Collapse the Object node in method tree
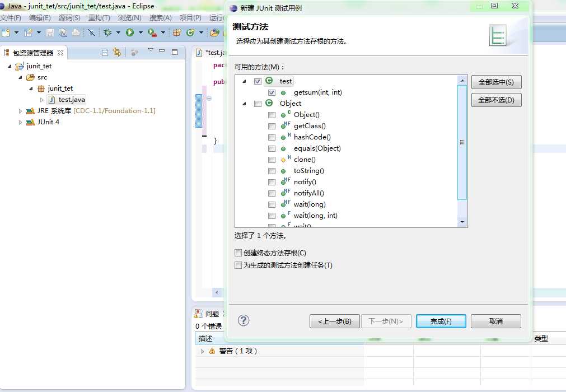This screenshot has width=566, height=392. 245,104
